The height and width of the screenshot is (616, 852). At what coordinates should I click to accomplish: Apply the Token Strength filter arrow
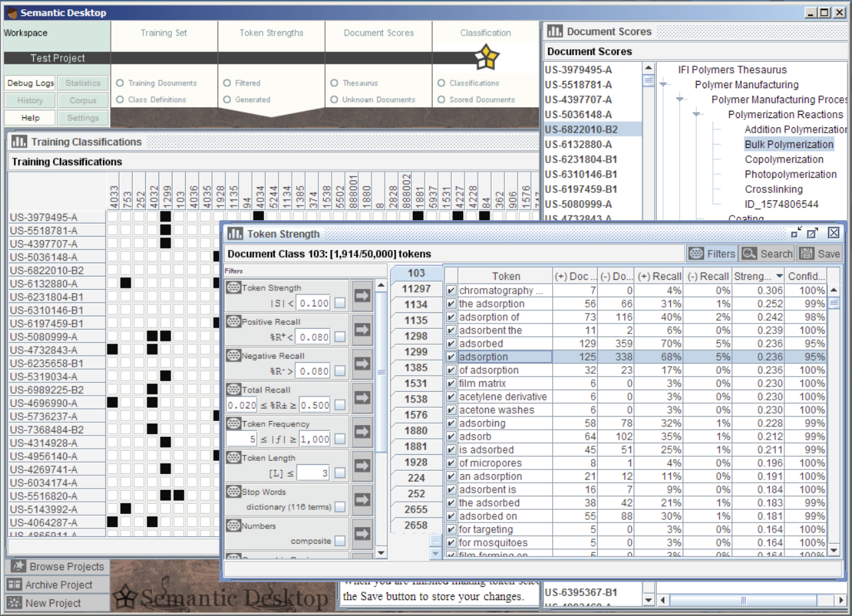tap(362, 295)
